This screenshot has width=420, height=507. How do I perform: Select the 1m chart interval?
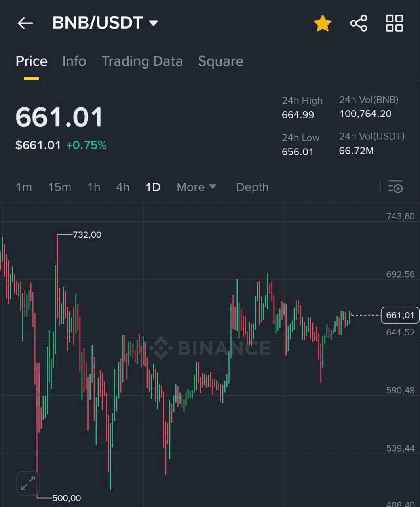(24, 187)
